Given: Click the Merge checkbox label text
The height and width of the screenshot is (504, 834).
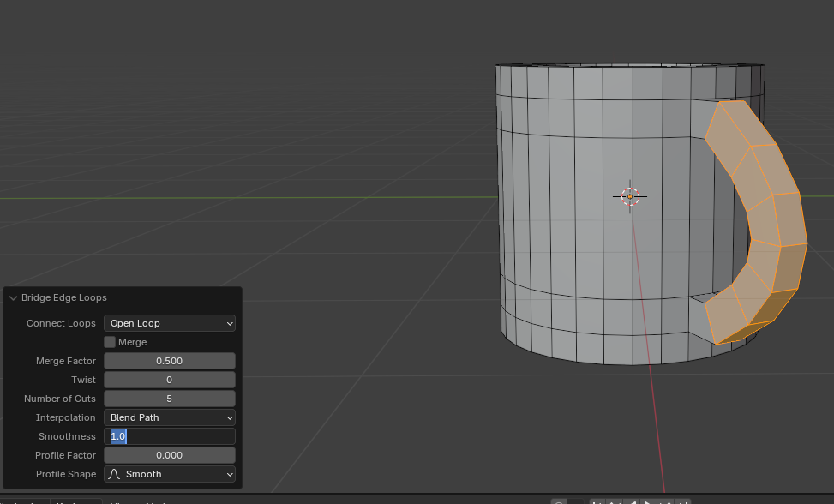Looking at the screenshot, I should click(132, 342).
